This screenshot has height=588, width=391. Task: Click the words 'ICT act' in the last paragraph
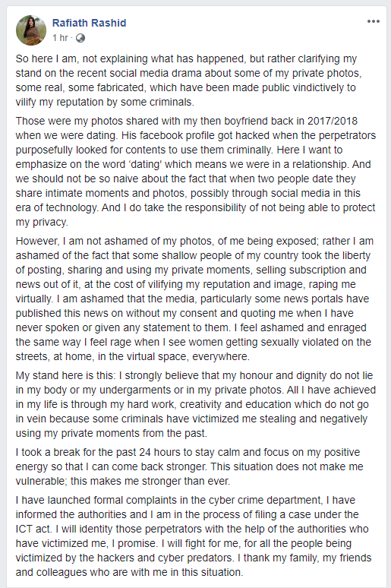tap(33, 529)
